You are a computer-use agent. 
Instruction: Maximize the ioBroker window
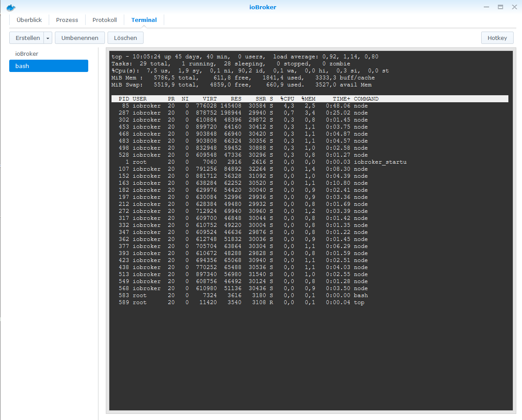coord(500,7)
